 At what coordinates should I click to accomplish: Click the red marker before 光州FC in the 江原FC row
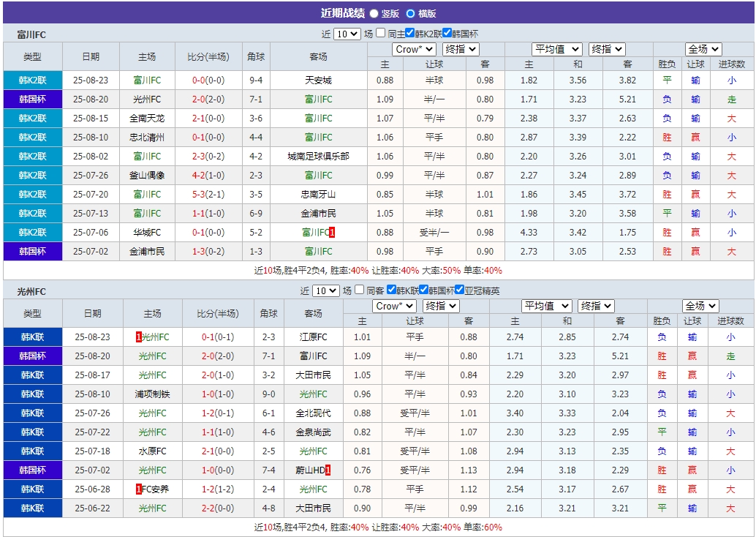[x=139, y=337]
